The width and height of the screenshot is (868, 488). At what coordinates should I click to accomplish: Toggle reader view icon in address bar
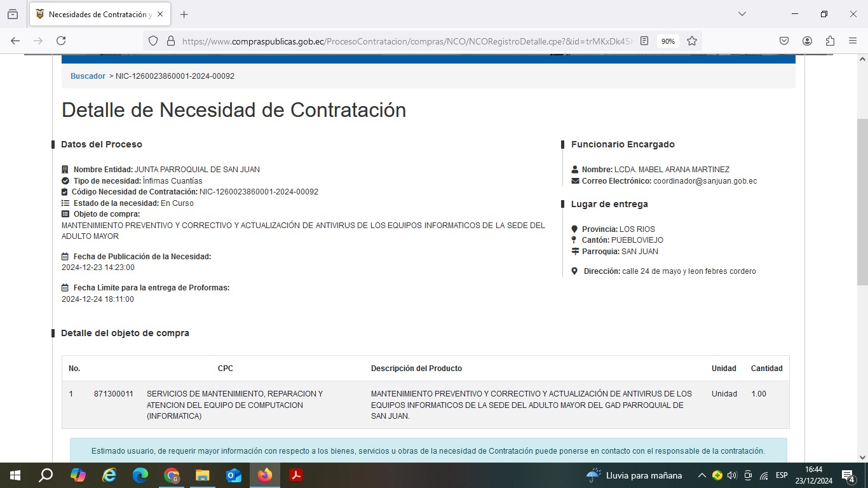pyautogui.click(x=644, y=41)
